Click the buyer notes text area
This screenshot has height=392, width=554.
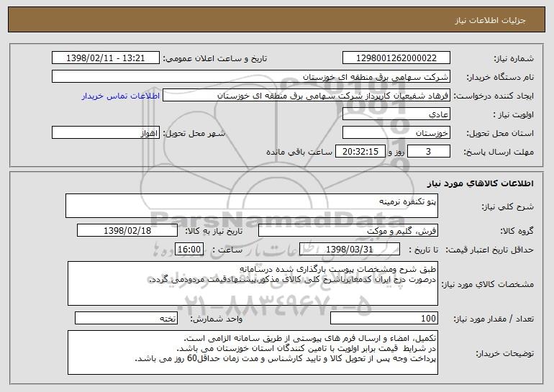[253, 352]
